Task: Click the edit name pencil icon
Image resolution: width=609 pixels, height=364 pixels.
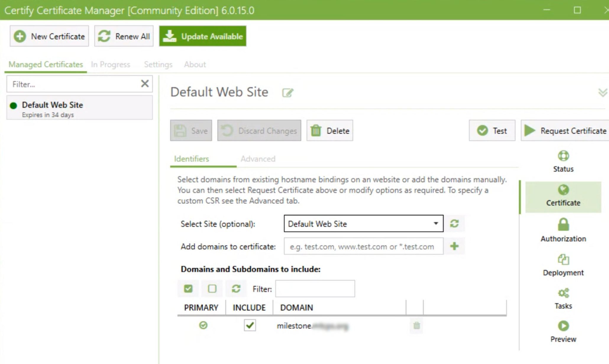Action: click(287, 93)
